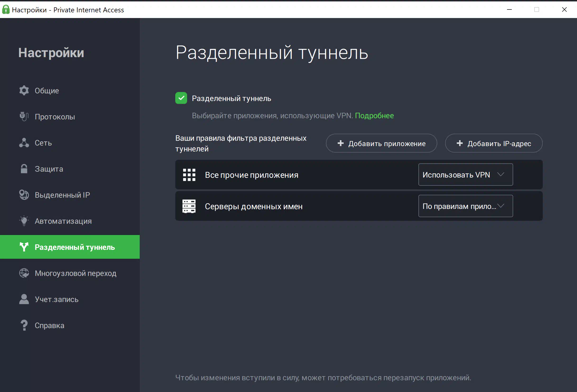Disable the Разделенный туннель checkbox
Screen dimensions: 577x392
click(x=181, y=98)
